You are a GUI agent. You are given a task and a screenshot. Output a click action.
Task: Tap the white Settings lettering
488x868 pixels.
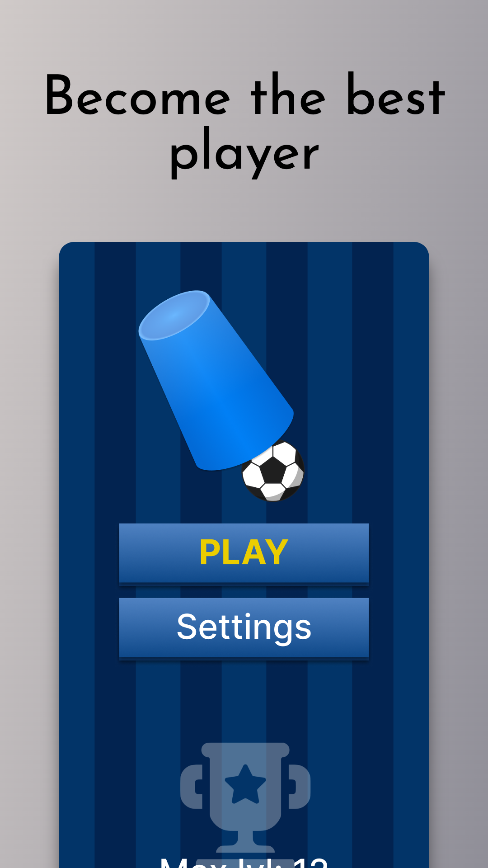point(244,627)
